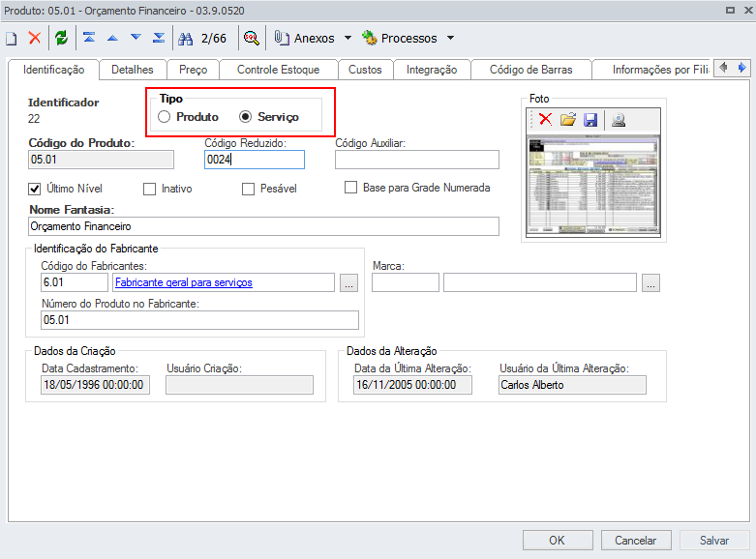Delete record using red X toolbar icon
Screen dimensions: 756x559
(35, 38)
